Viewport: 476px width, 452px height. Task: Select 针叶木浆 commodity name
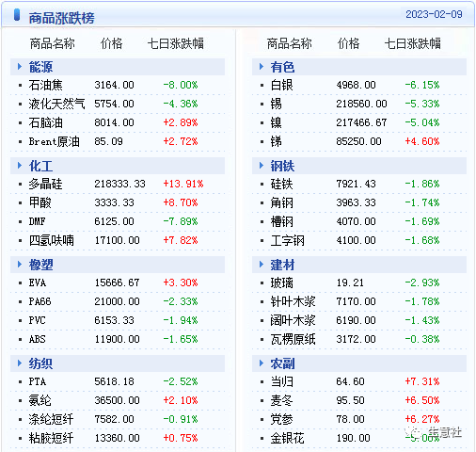294,301
